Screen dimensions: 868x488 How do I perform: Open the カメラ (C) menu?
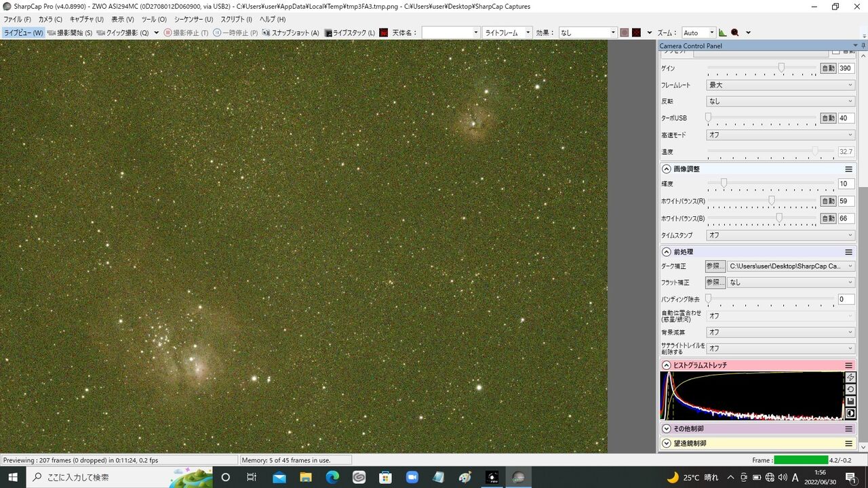(50, 19)
